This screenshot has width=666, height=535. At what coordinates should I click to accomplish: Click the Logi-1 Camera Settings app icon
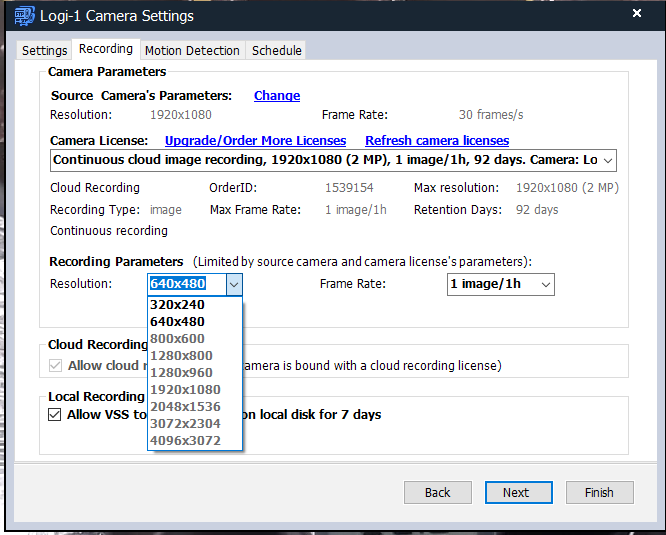23,16
